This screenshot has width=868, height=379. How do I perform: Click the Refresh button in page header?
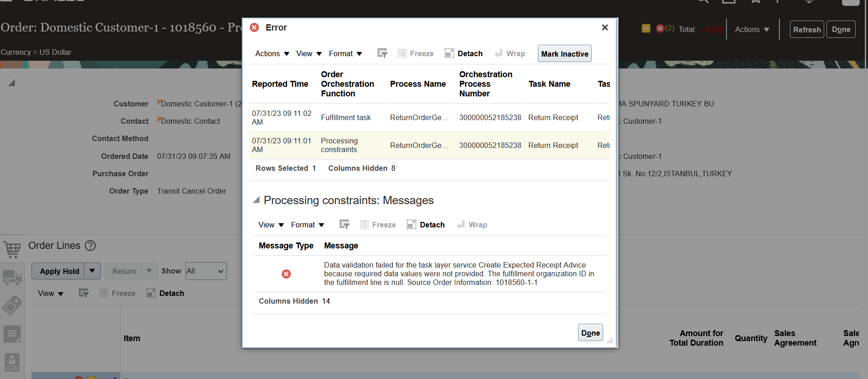(x=807, y=29)
